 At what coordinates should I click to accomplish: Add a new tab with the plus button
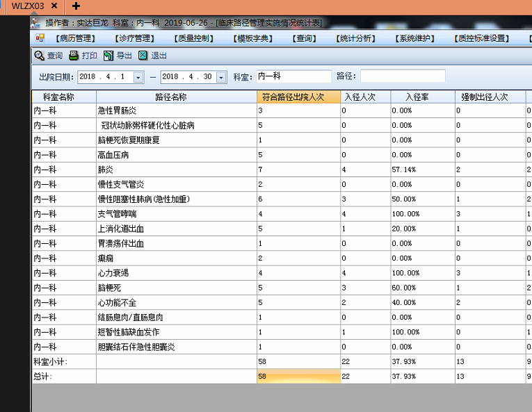76,6
